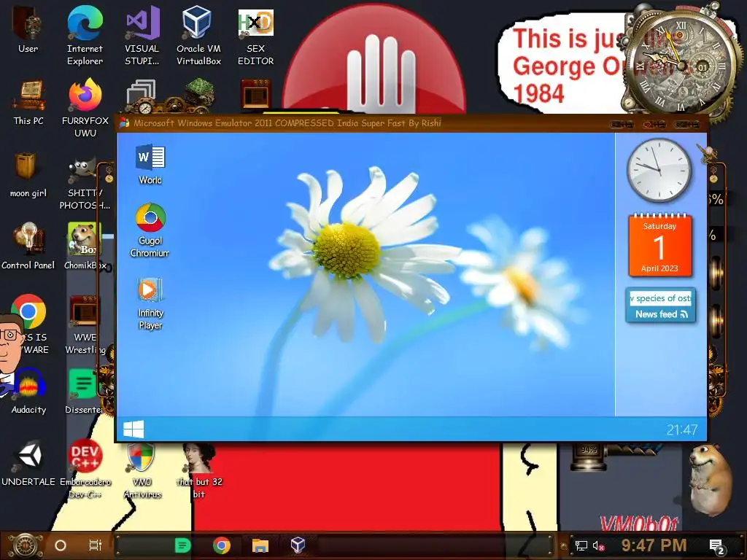Open network status tray icon
747x560 pixels.
click(581, 545)
